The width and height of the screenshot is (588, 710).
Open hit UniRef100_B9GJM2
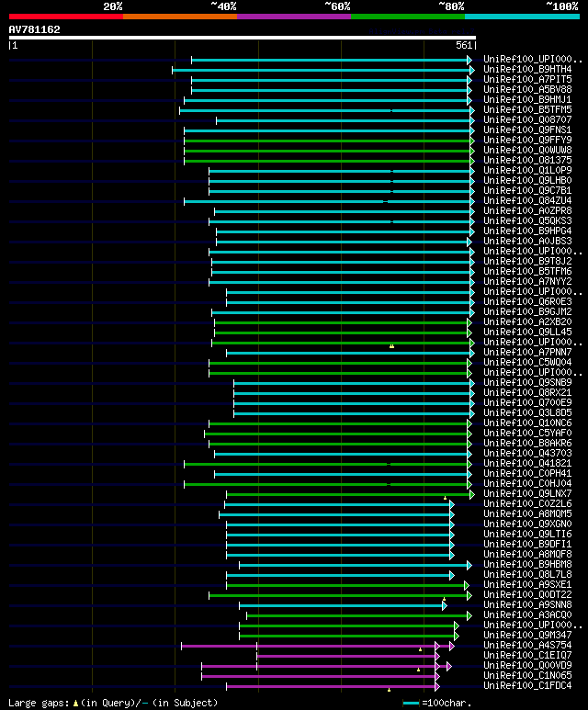pos(527,311)
